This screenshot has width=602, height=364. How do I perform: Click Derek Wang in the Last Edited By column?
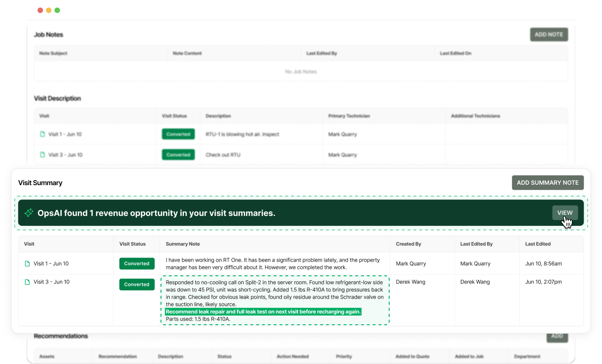475,282
